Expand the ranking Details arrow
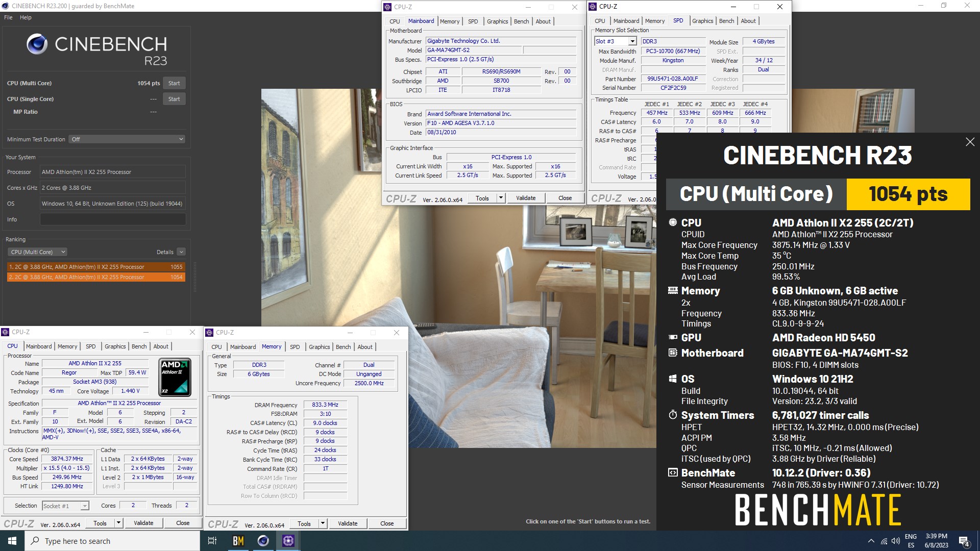Viewport: 980px width, 551px height. (181, 252)
